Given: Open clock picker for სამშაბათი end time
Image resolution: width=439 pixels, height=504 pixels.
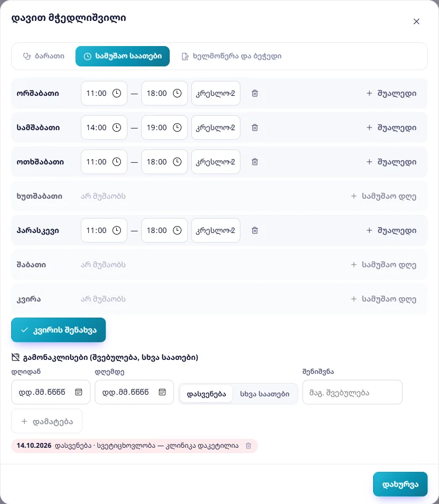Looking at the screenshot, I should [x=177, y=127].
